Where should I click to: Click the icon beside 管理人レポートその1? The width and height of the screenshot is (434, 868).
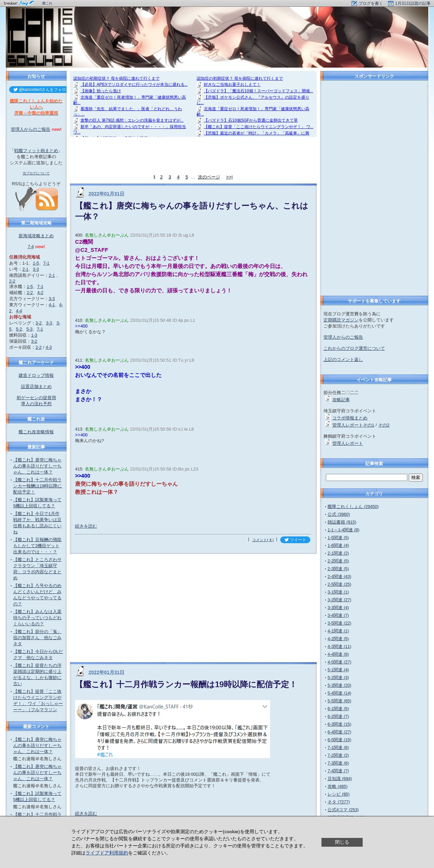point(327,424)
